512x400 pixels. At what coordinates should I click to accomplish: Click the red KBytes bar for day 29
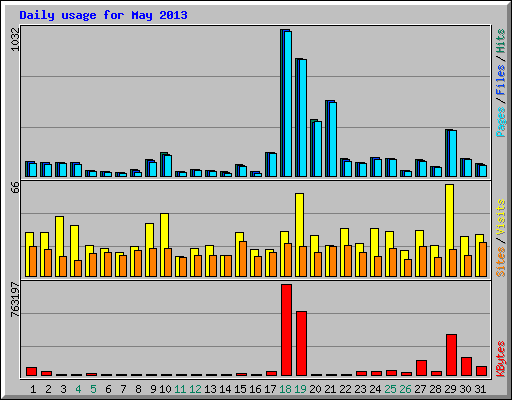(451, 355)
